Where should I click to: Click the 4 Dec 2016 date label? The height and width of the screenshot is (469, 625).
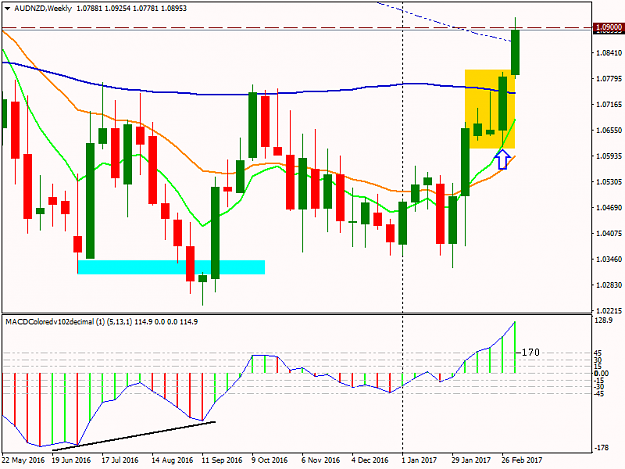click(x=370, y=460)
